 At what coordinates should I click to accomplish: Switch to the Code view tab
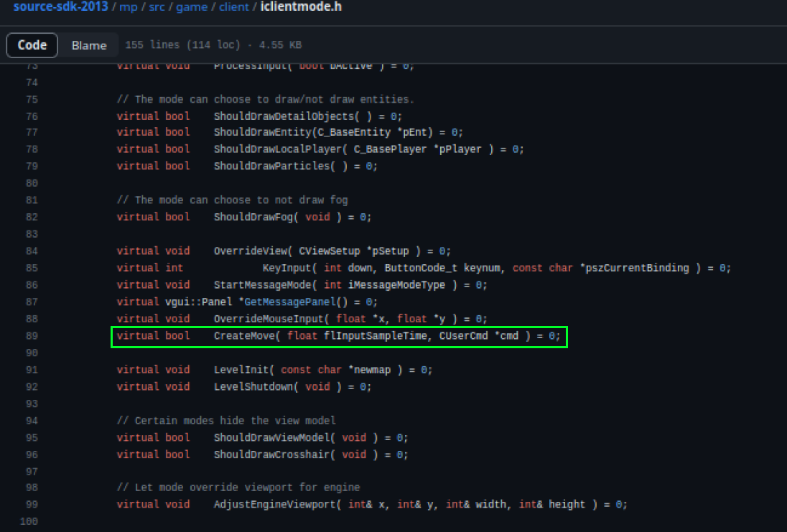pyautogui.click(x=32, y=45)
